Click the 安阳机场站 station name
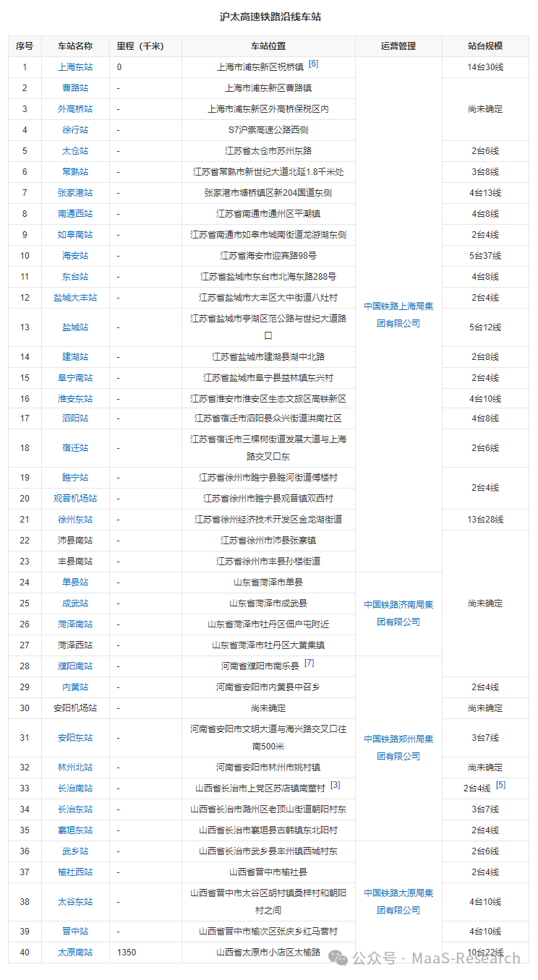538x980 pixels. [x=75, y=708]
